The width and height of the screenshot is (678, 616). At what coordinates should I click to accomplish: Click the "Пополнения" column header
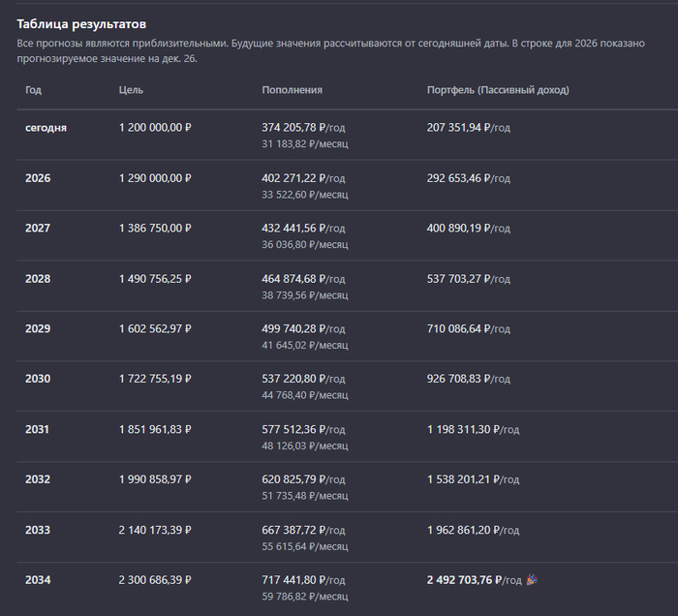292,90
